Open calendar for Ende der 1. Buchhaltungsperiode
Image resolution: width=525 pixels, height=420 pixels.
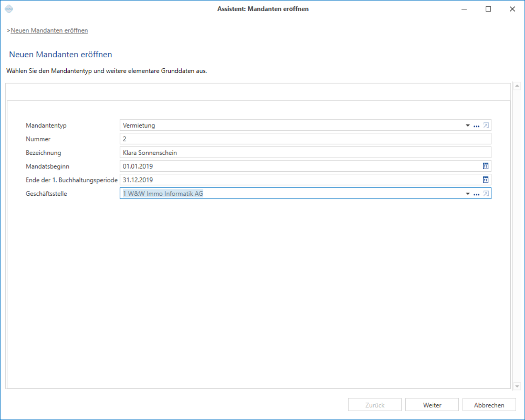(x=485, y=180)
